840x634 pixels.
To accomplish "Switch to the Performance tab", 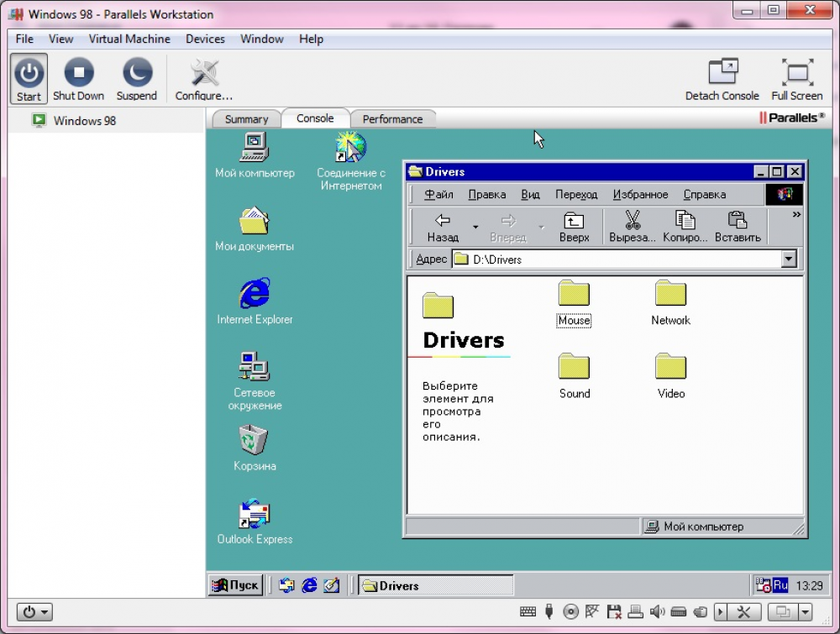I will pyautogui.click(x=392, y=119).
